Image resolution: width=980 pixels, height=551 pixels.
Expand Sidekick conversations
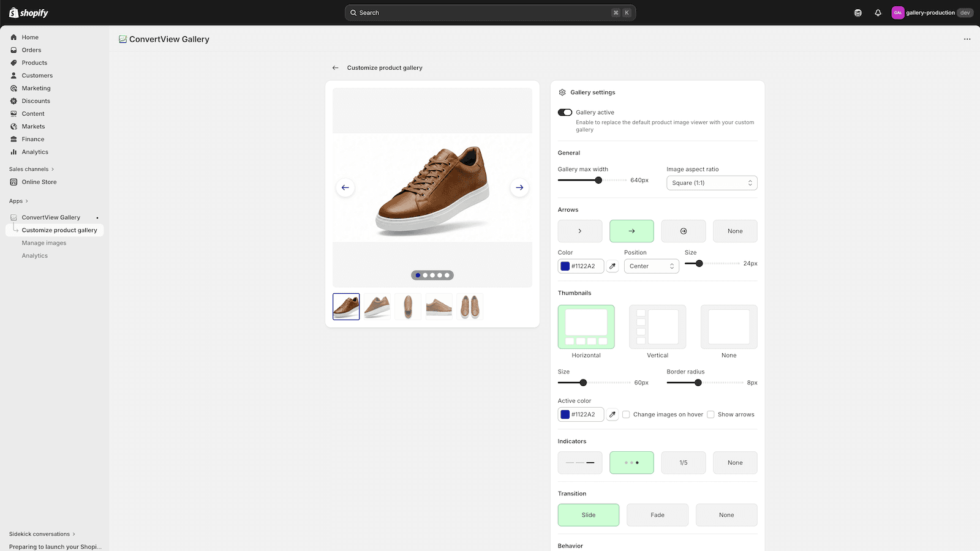coord(42,534)
